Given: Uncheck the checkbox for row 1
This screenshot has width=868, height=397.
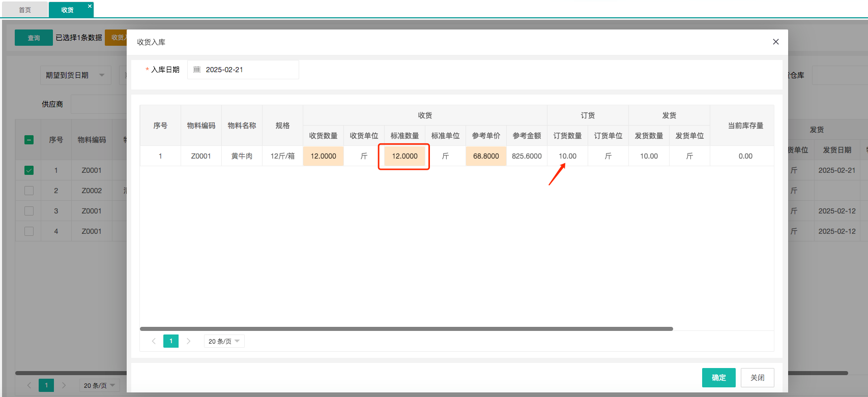Looking at the screenshot, I should click(x=29, y=170).
